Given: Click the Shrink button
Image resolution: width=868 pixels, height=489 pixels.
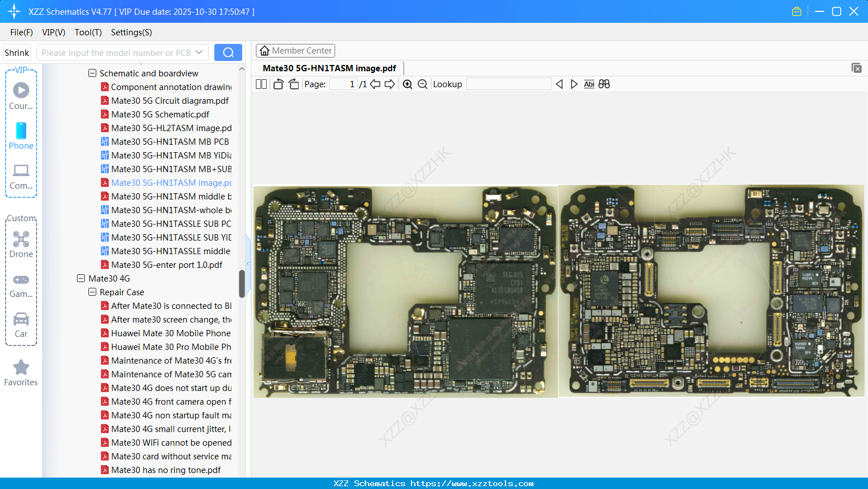Looking at the screenshot, I should 17,52.
